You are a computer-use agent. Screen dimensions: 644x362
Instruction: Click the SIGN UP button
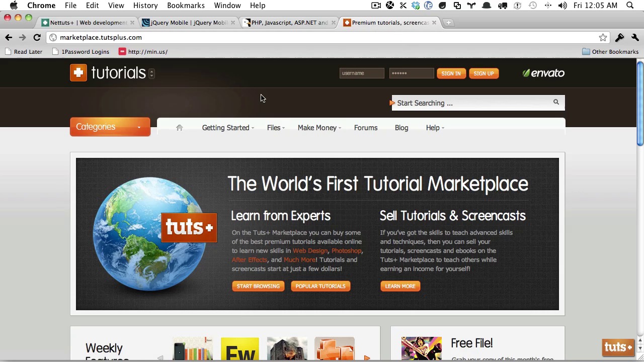tap(484, 73)
